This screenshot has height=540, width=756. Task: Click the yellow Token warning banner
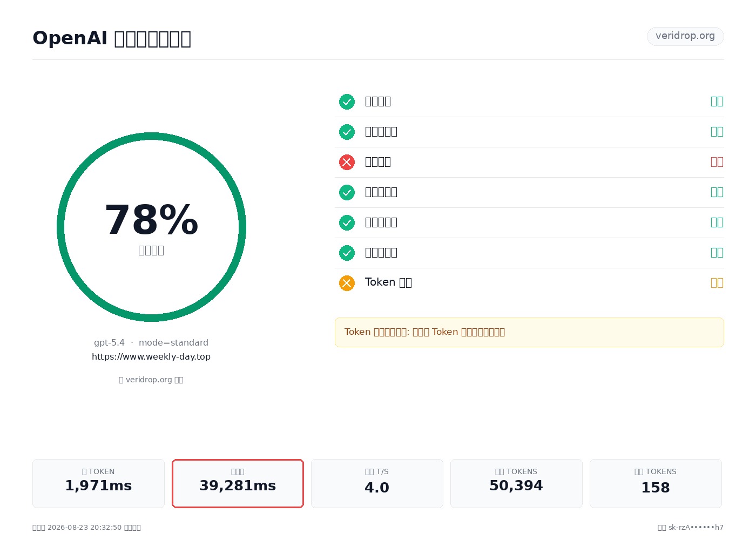(529, 332)
